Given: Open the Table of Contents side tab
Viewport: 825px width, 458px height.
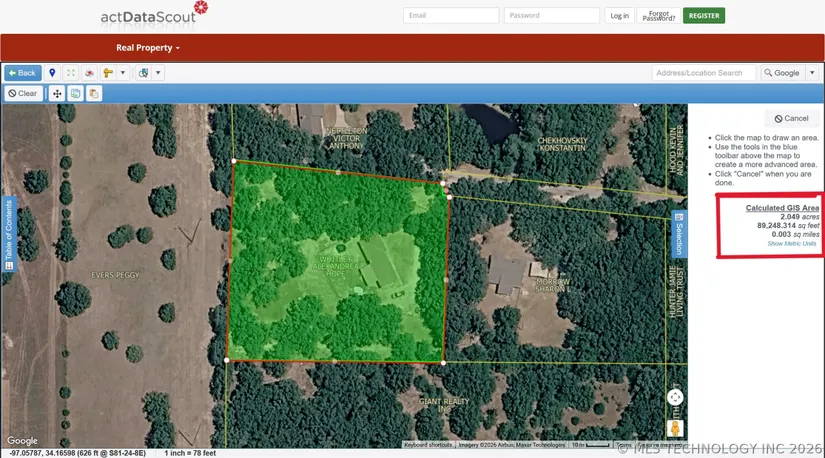Looking at the screenshot, I should click(9, 234).
